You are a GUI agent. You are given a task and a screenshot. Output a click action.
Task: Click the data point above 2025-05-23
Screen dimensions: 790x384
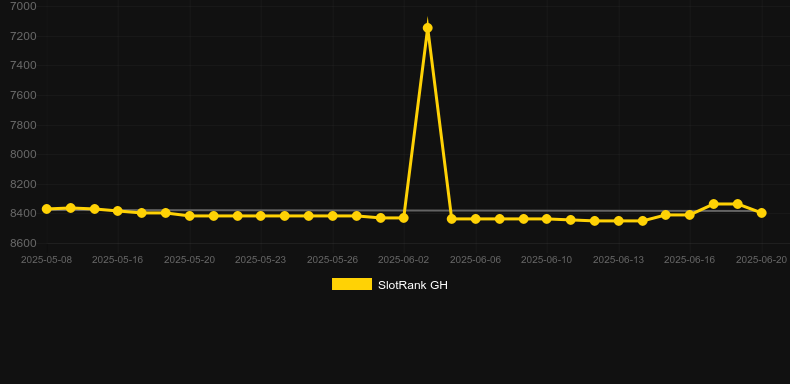(x=260, y=216)
